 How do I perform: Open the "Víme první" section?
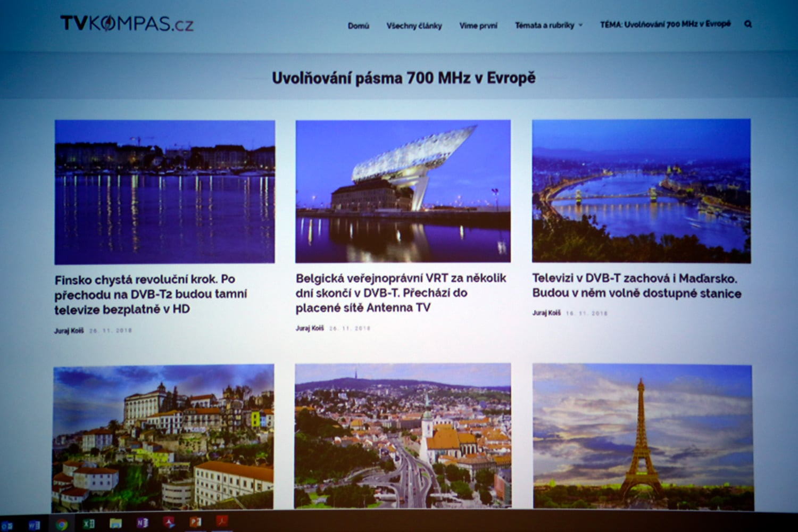pyautogui.click(x=479, y=24)
